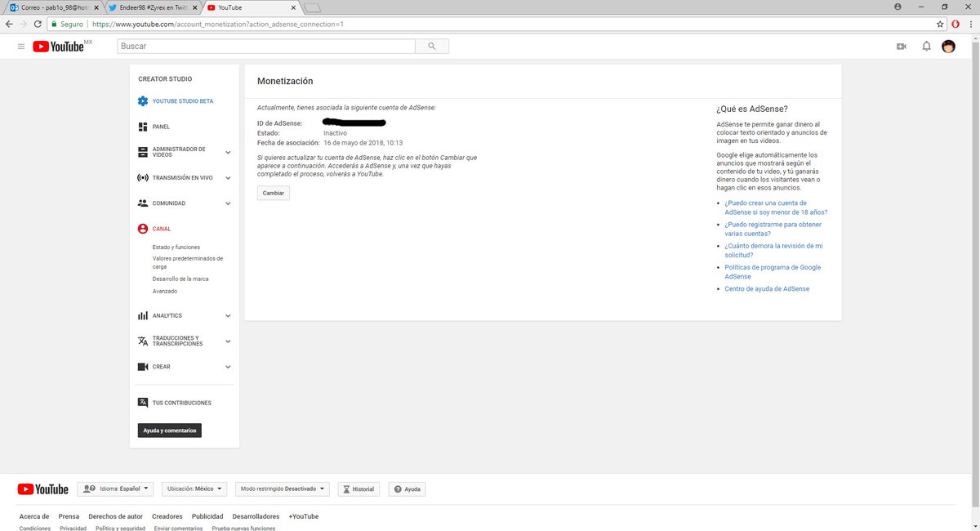Screen dimensions: 980x531
Task: Click the footer YouTube logo
Action: coord(42,489)
